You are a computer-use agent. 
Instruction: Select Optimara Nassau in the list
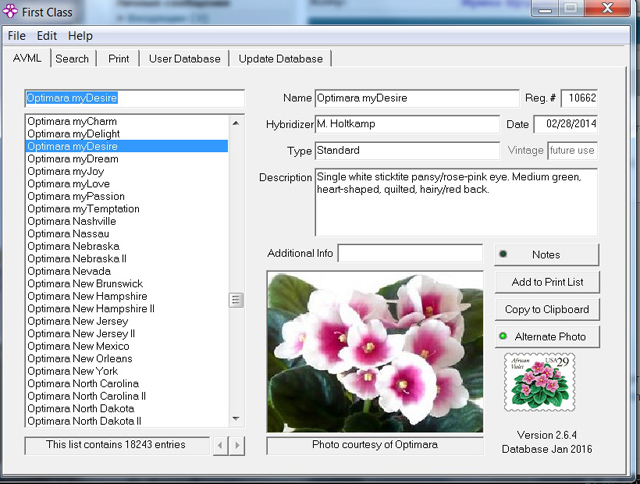(127, 233)
